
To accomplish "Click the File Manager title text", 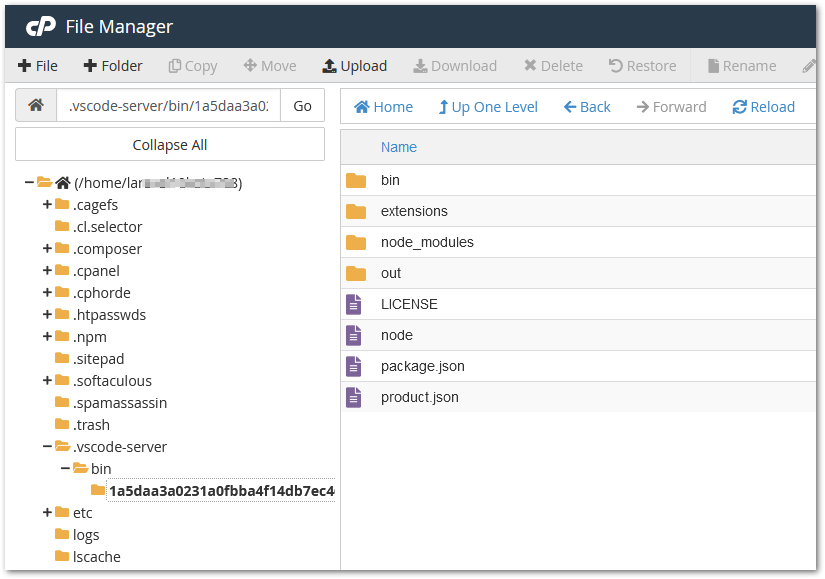I will tap(119, 26).
